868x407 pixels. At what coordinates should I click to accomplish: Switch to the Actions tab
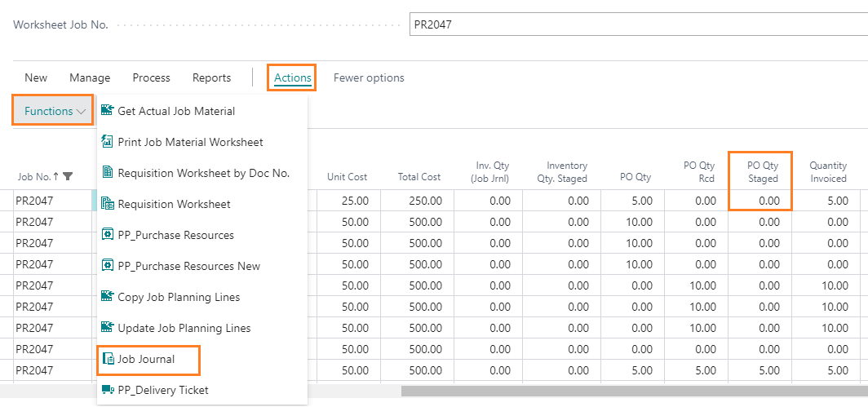(292, 78)
